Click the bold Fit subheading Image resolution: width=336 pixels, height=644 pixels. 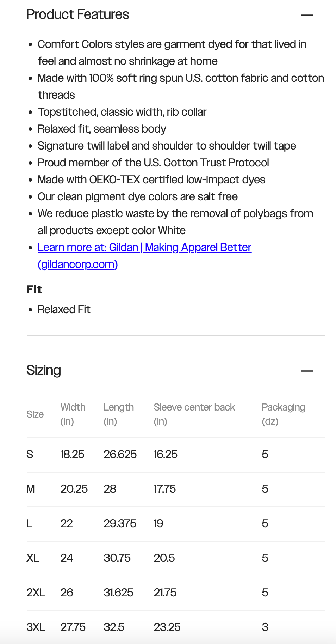(x=34, y=290)
